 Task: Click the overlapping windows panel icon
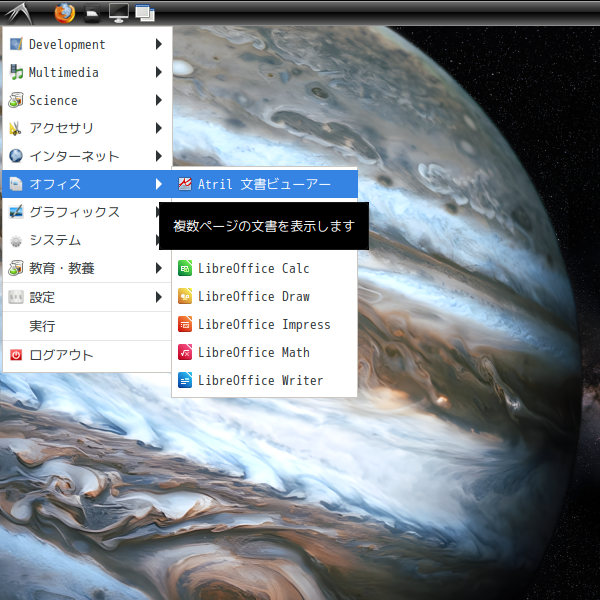click(x=145, y=13)
